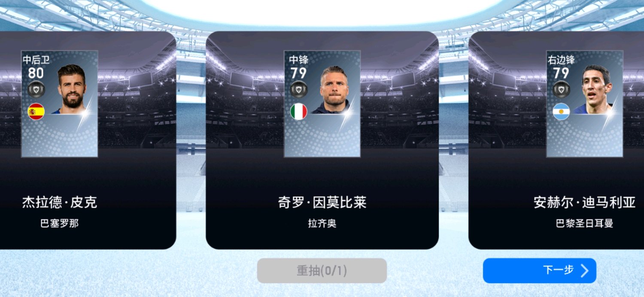Click the 拉齐奥 club label

(x=322, y=224)
